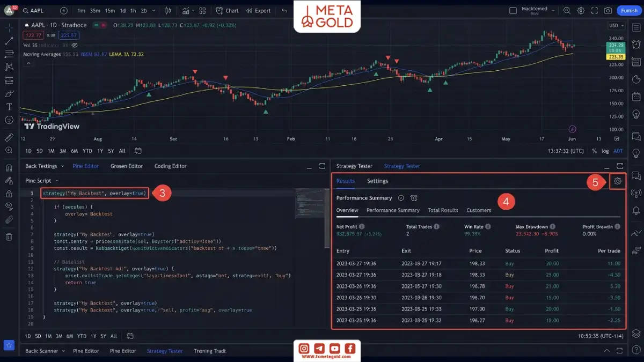
Task: Open Tnoning Tradt tab in bottom bar
Action: point(210,351)
